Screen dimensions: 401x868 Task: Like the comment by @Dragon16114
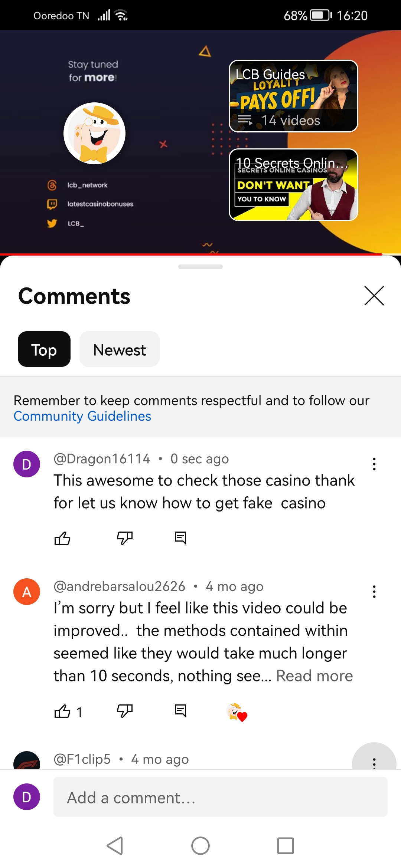click(x=62, y=538)
